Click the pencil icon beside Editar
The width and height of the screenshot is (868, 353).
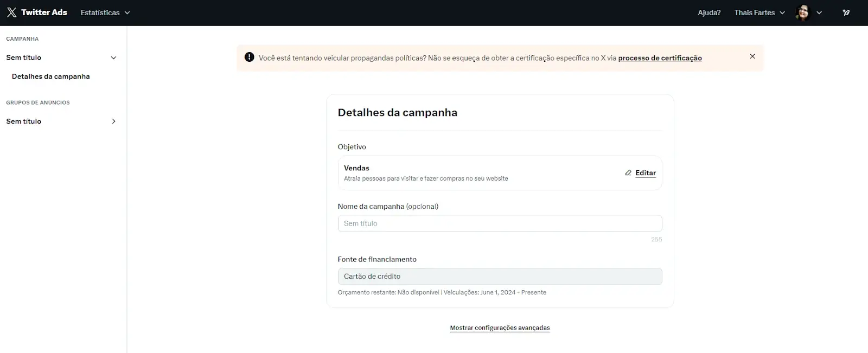pos(628,173)
